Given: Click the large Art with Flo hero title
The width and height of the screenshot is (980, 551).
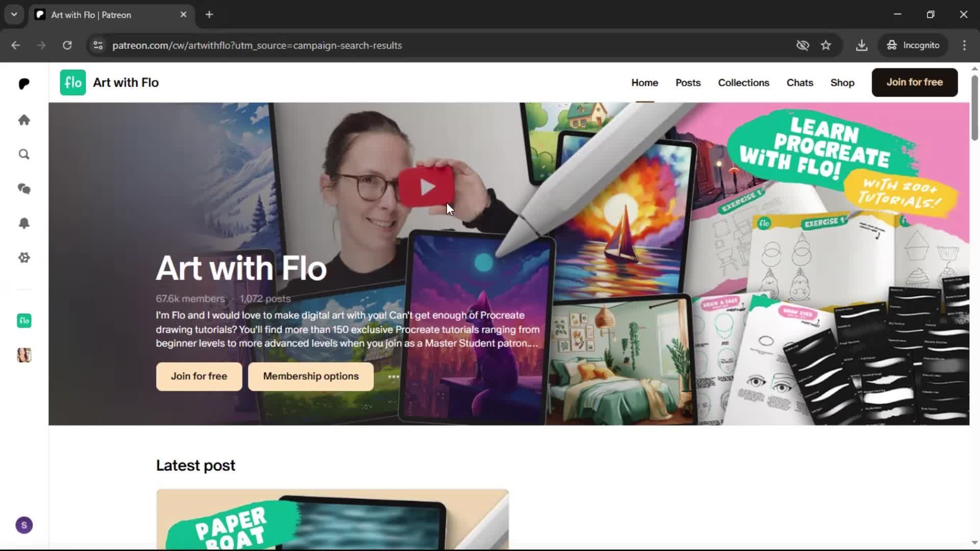Looking at the screenshot, I should [241, 268].
